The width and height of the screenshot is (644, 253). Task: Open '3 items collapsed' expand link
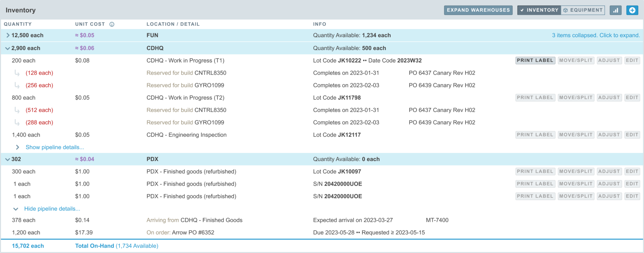(x=596, y=35)
